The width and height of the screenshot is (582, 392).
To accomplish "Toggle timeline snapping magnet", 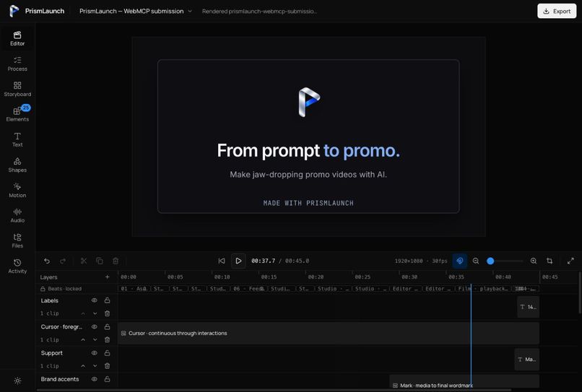I will [x=459, y=261].
